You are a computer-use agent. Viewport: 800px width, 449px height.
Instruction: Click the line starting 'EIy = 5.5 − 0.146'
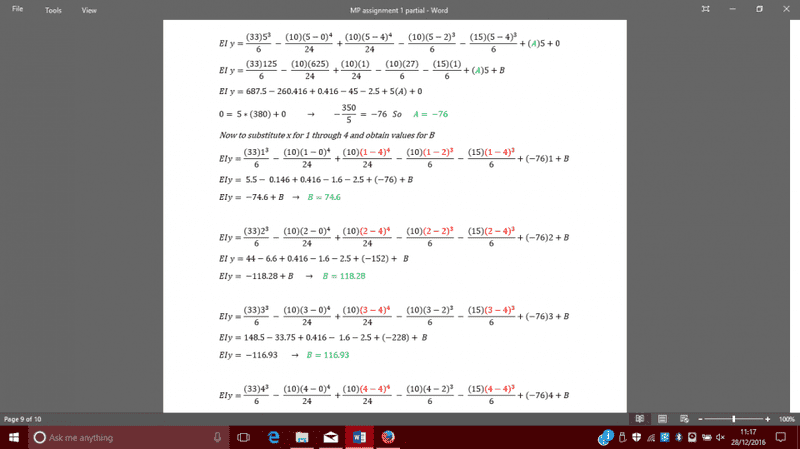pos(316,180)
